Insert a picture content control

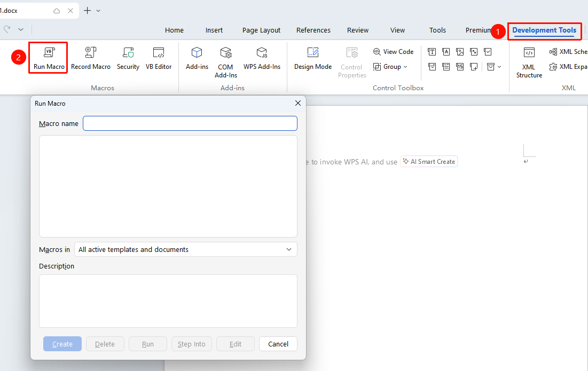(x=460, y=52)
